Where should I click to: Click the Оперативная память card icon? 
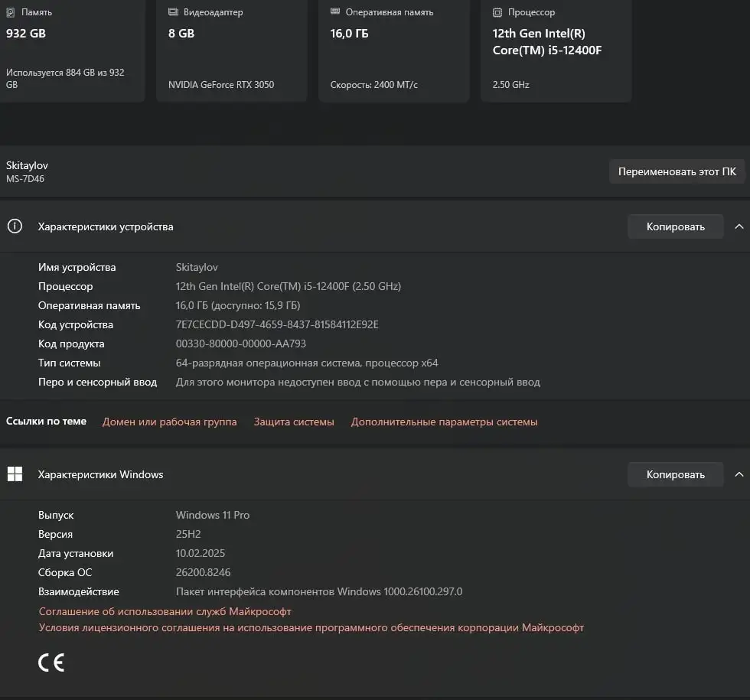click(335, 11)
